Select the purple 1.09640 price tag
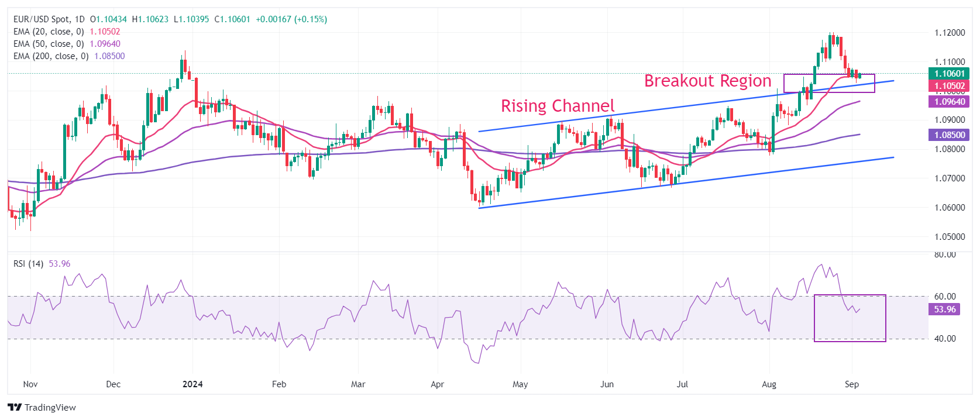Image resolution: width=980 pixels, height=420 pixels. click(x=949, y=102)
